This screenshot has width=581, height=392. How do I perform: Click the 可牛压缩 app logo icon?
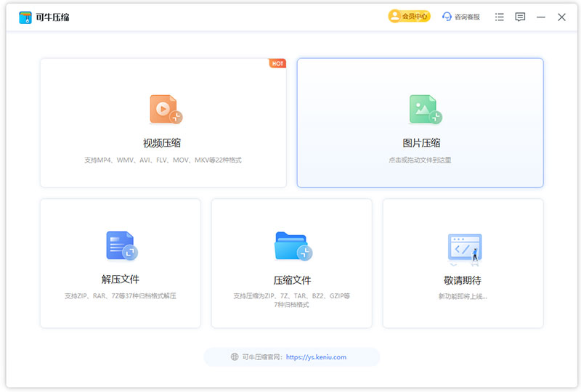pos(25,17)
